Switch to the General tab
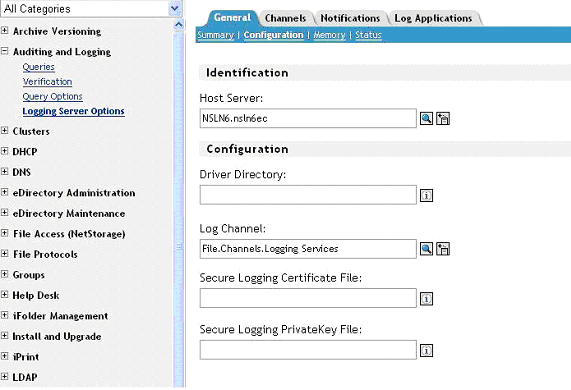Viewport: 571px width, 390px height. (232, 18)
